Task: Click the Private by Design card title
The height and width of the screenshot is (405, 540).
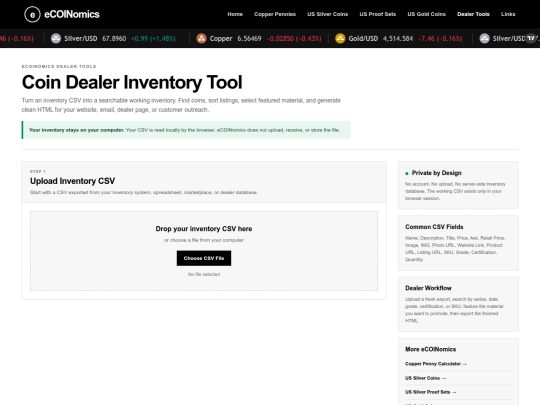Action: (436, 173)
